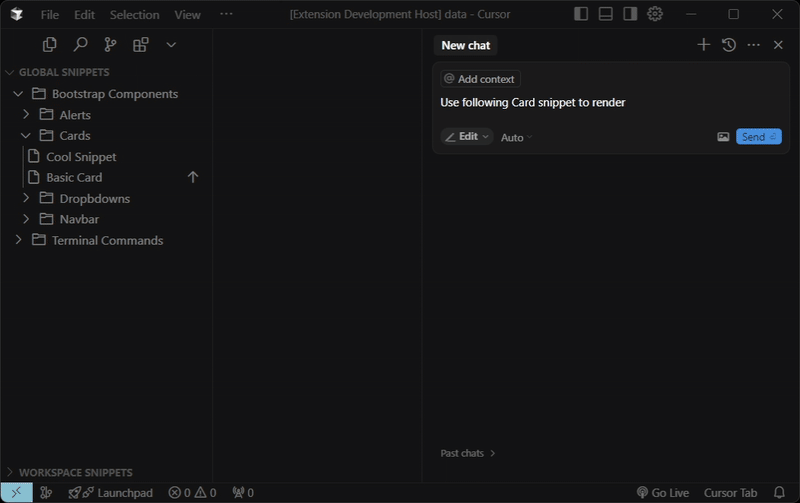Collapse the Cards folder
800x503 pixels.
pos(26,136)
